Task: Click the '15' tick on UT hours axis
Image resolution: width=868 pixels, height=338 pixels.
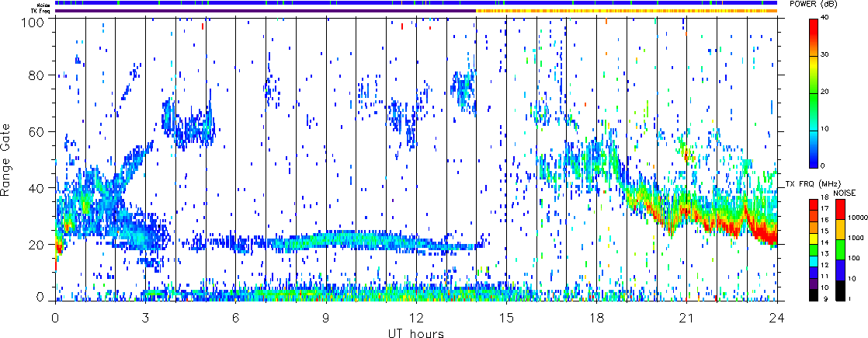Action: click(x=506, y=319)
